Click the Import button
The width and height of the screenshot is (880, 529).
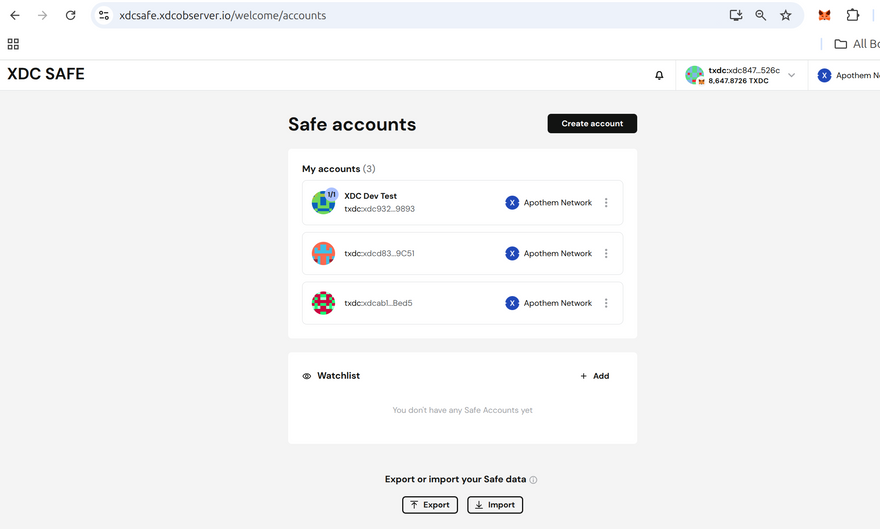[495, 505]
